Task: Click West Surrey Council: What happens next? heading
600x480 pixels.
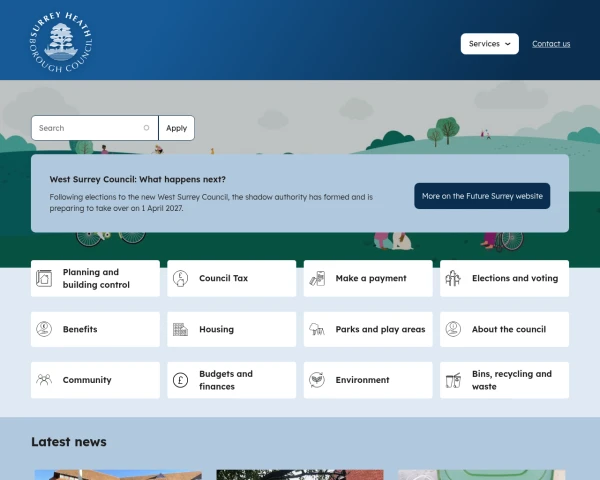Action: 138,179
